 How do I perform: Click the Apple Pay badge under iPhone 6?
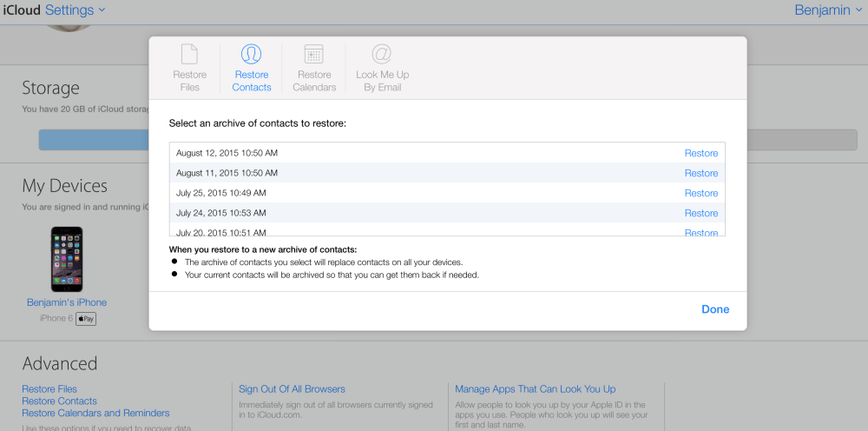(86, 319)
